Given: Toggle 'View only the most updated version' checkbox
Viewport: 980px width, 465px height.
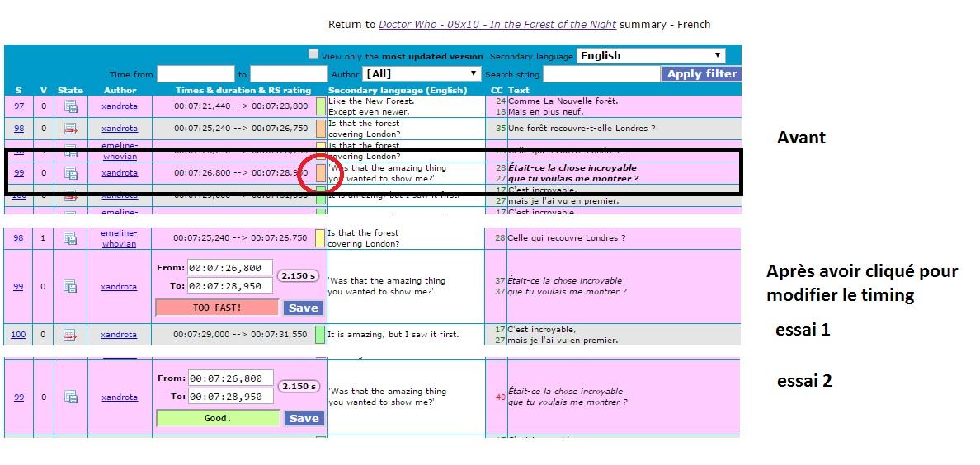Looking at the screenshot, I should tap(313, 54).
